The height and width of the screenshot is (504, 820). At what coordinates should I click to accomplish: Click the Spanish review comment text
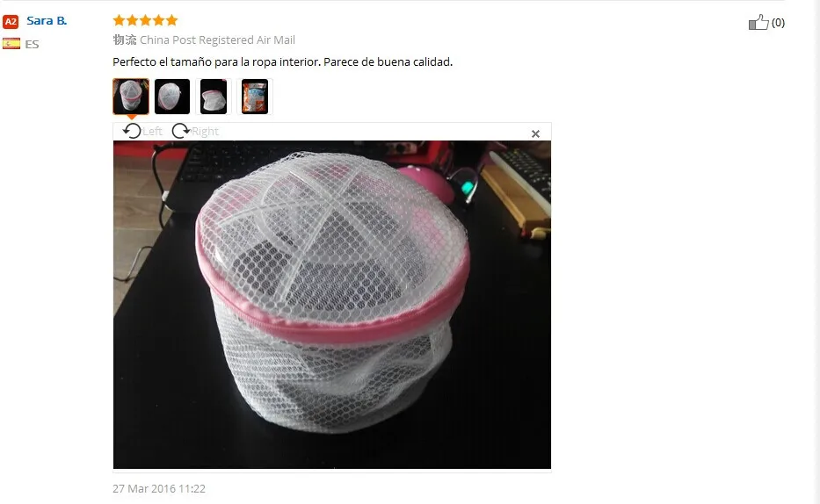[x=282, y=62]
